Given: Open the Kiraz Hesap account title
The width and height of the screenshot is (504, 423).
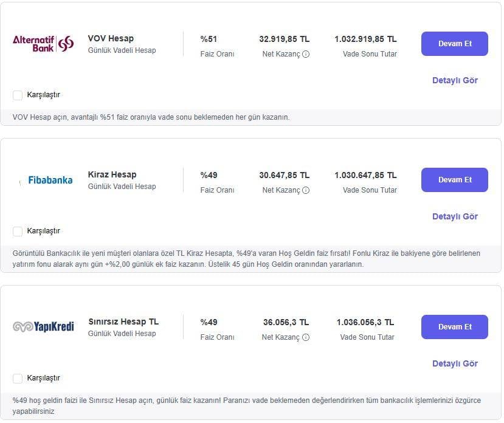Looking at the screenshot, I should [112, 174].
